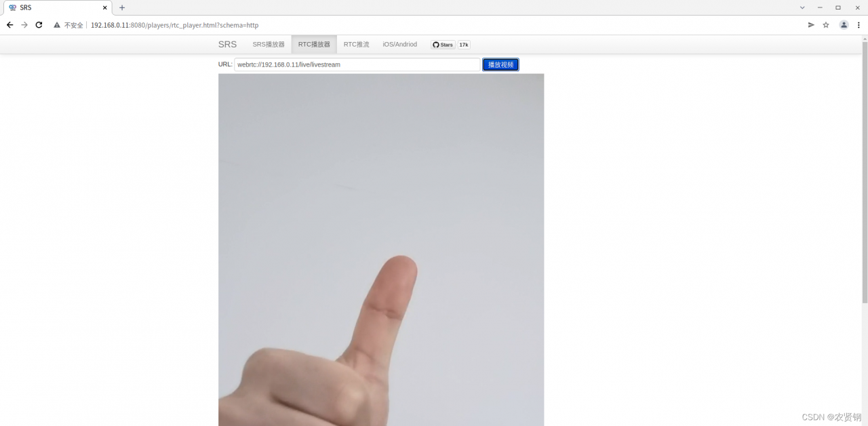This screenshot has width=868, height=426.
Task: Click the page vertical scrollbar
Action: 865,173
